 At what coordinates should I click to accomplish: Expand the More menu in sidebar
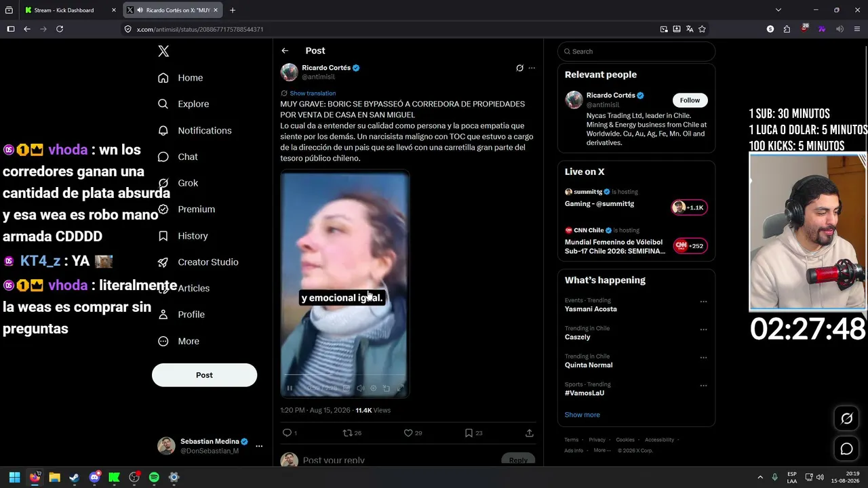coord(178,341)
